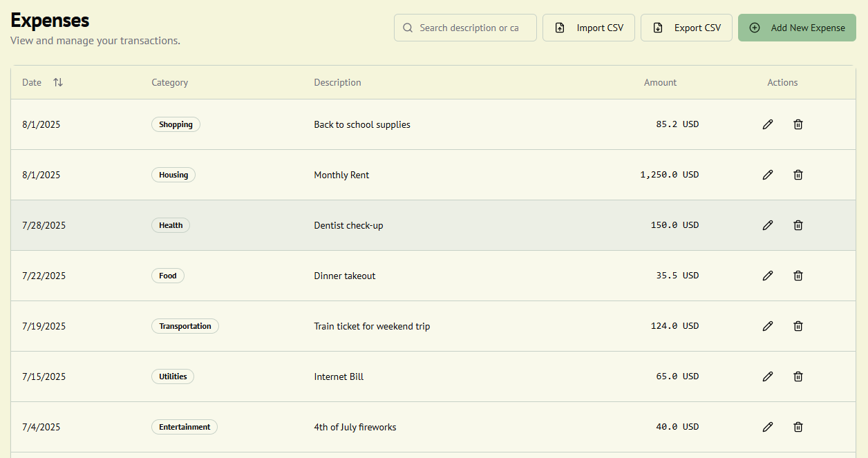Screen dimensions: 868x458
Task: Click the Shopping category badge
Action: (176, 124)
